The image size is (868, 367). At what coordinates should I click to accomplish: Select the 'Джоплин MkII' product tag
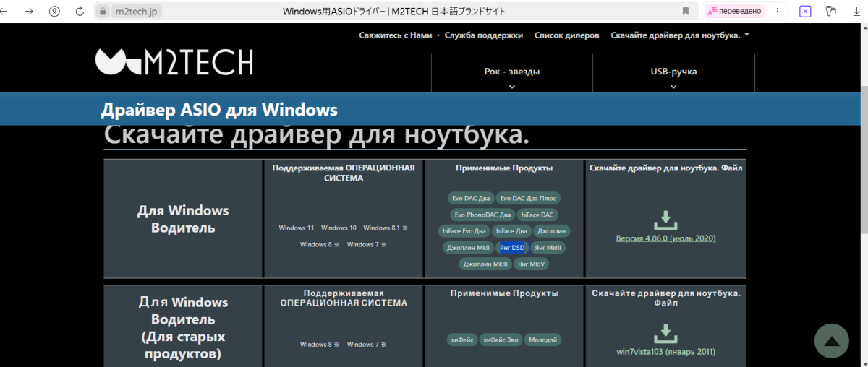click(468, 248)
